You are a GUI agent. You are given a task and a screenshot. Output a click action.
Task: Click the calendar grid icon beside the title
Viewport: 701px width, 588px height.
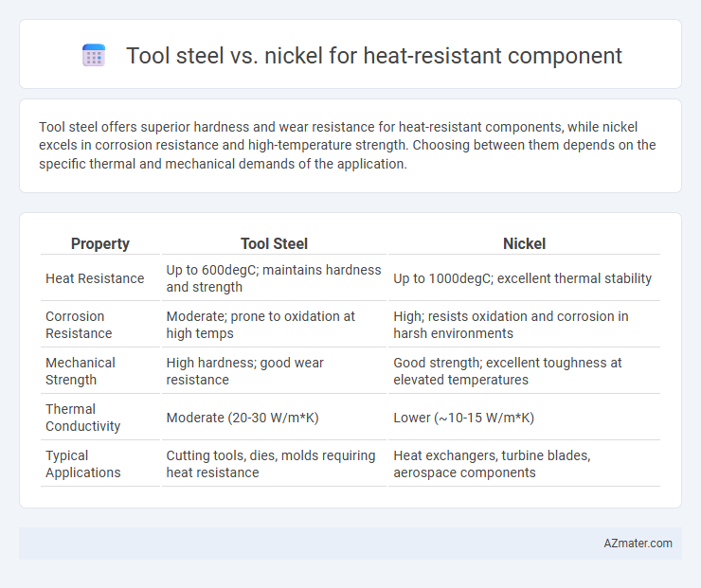[94, 56]
